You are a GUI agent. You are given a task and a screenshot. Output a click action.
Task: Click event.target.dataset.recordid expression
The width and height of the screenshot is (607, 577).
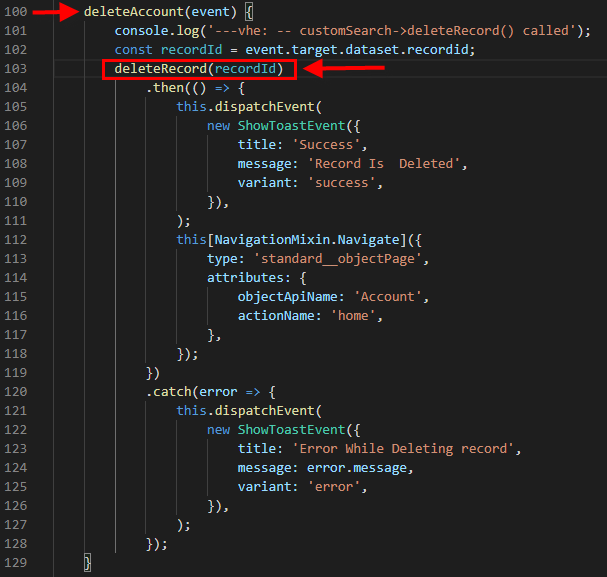357,50
